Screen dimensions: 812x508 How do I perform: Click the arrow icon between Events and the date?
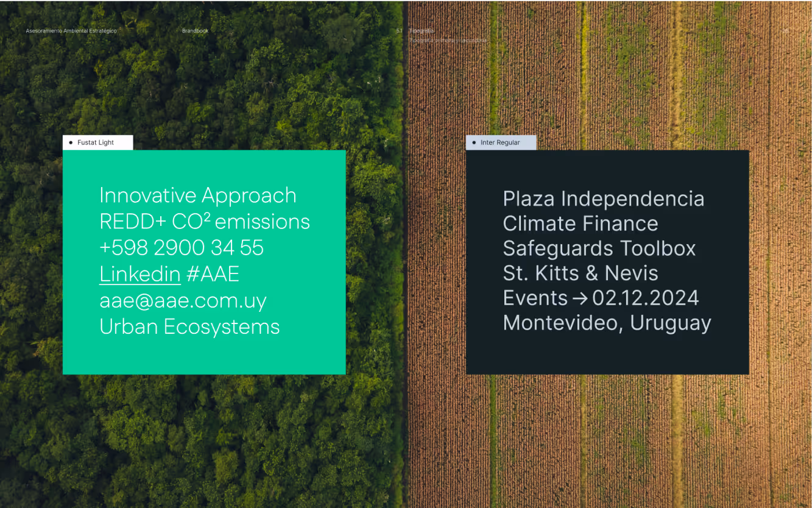[580, 298]
